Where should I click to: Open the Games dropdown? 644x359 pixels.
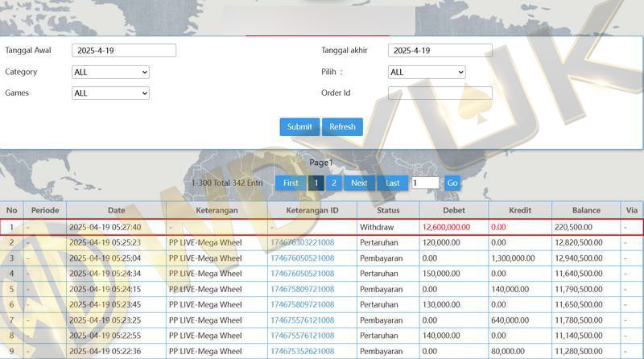(110, 93)
